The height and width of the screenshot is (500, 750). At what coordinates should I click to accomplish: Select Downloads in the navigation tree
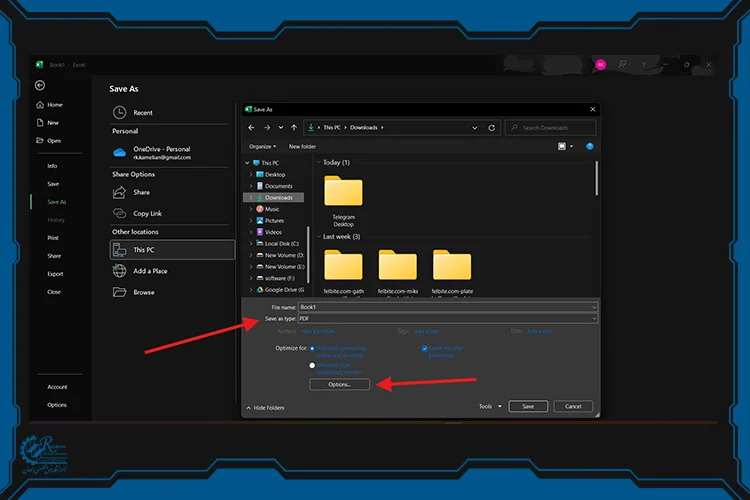coord(274,198)
